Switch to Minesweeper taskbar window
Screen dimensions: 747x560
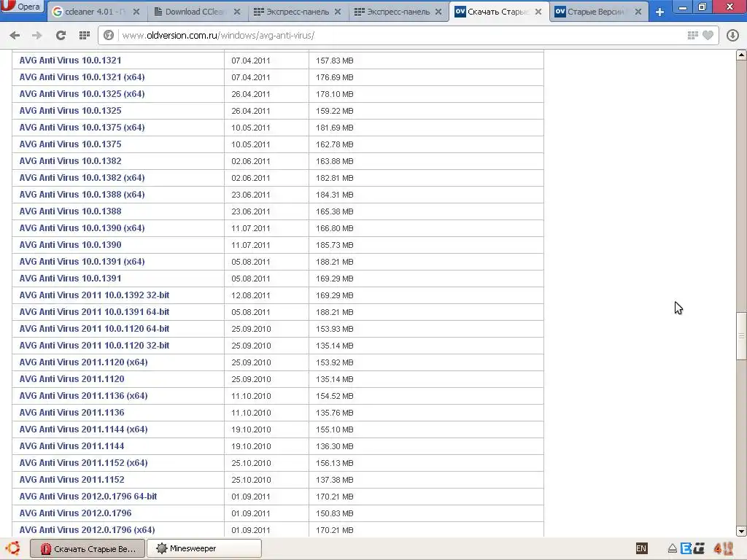click(204, 548)
